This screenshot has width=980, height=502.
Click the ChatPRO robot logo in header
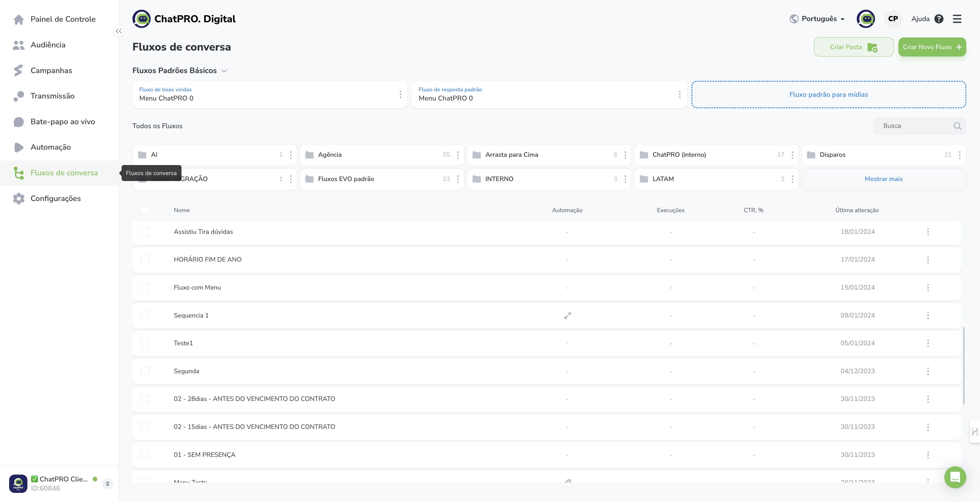pos(142,19)
